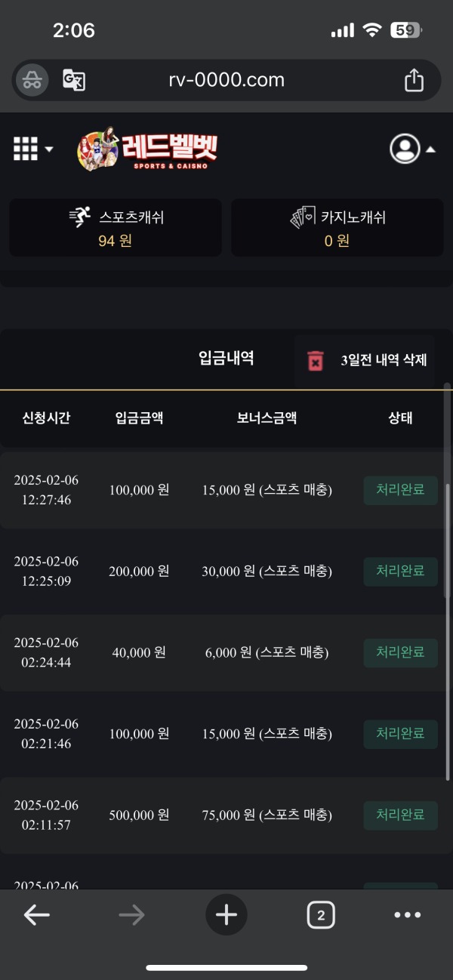Tap the plus icon for a new tab

click(226, 914)
